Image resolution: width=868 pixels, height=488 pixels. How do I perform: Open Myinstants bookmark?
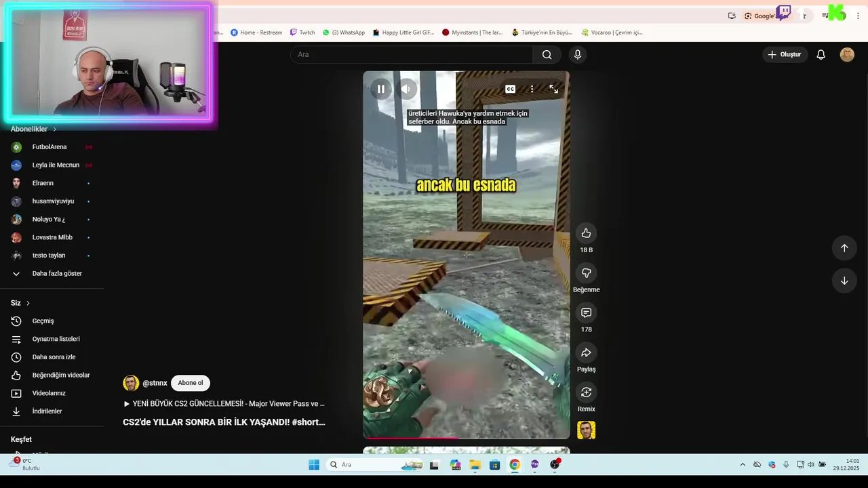coord(473,32)
